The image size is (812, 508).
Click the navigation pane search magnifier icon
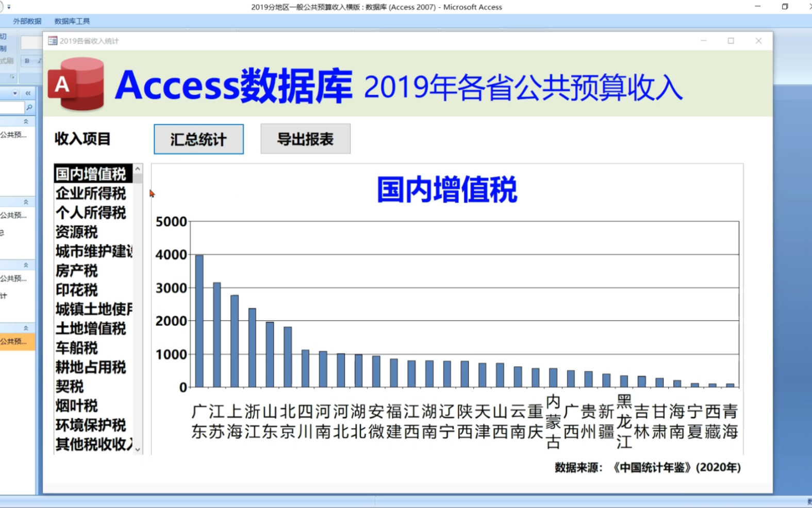[29, 107]
